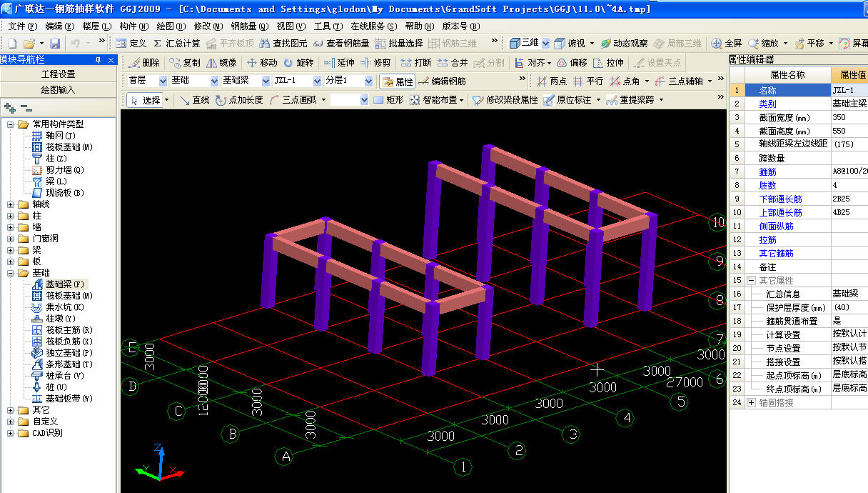Collapse 其它属性 section in properties
Image resolution: width=868 pixels, height=493 pixels.
coord(751,281)
